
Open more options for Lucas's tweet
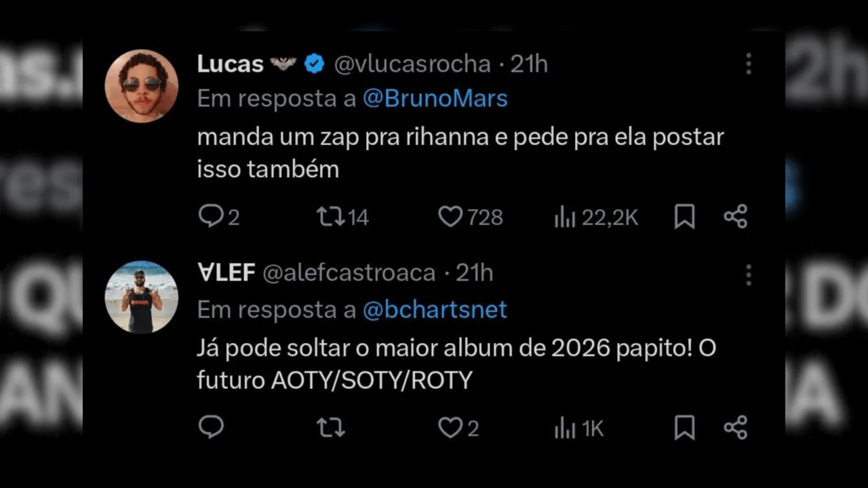click(x=749, y=64)
